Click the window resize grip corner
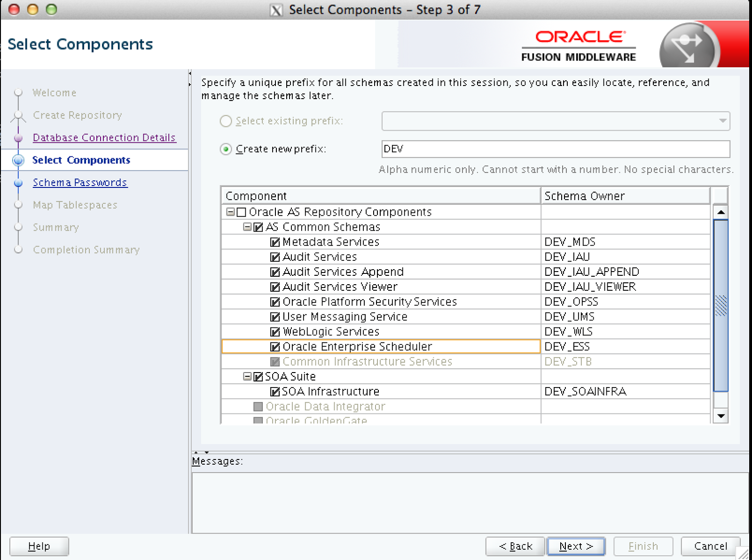The height and width of the screenshot is (560, 752). (744, 553)
